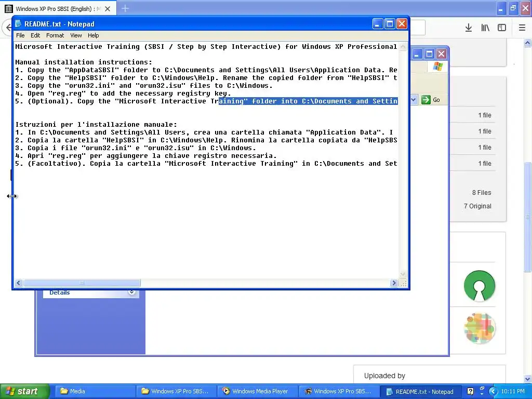Click the browser page vertical scrollbar thumb

pyautogui.click(x=527, y=217)
